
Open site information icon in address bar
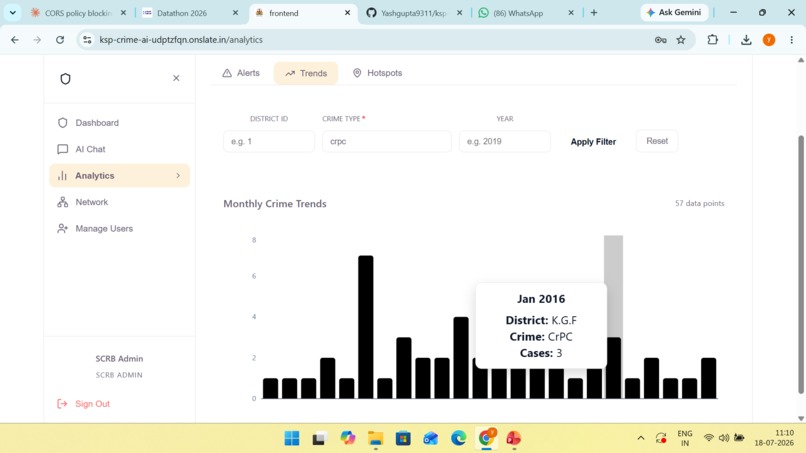[x=87, y=40]
